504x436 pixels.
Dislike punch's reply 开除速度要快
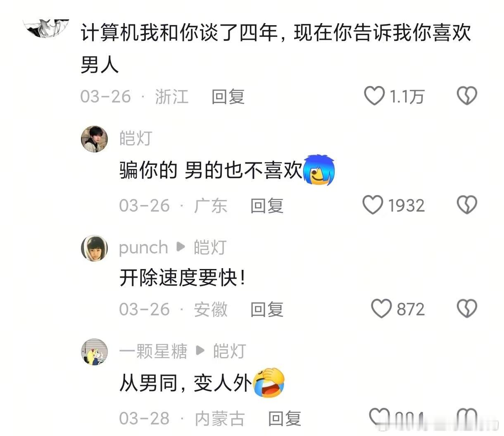tap(467, 309)
